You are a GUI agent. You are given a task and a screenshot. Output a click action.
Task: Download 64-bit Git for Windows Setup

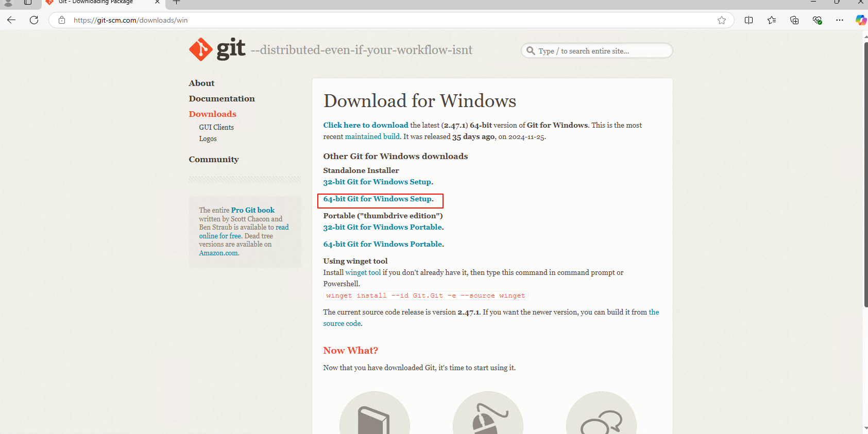(378, 199)
